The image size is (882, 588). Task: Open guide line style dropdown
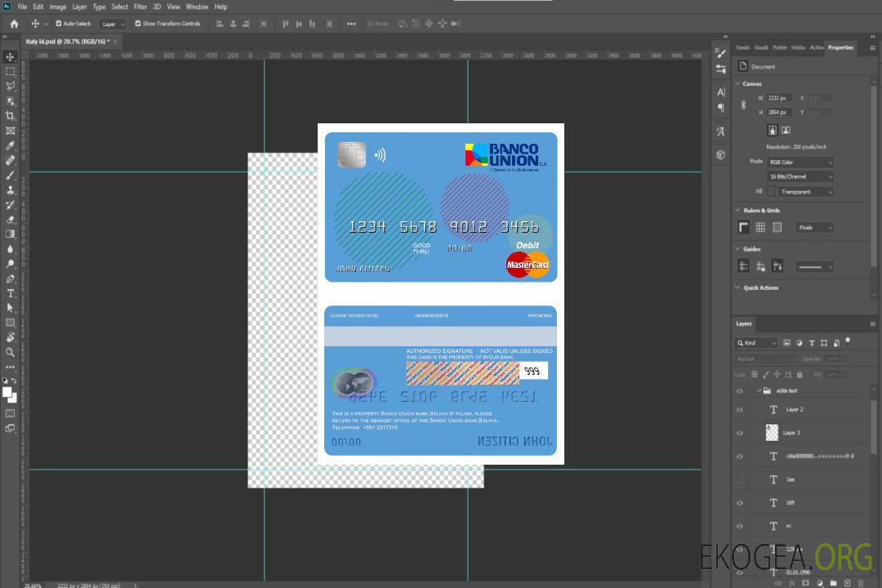[814, 267]
